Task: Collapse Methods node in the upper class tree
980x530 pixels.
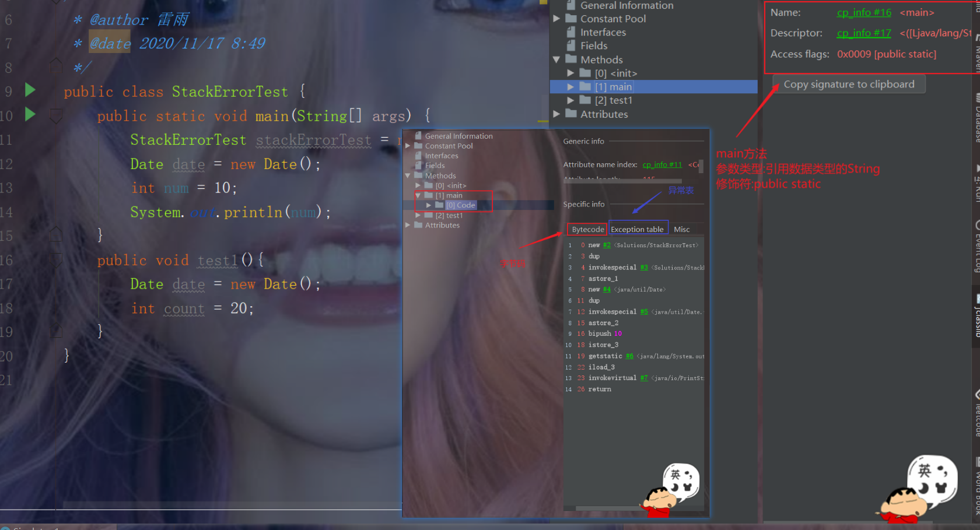Action: pyautogui.click(x=556, y=59)
